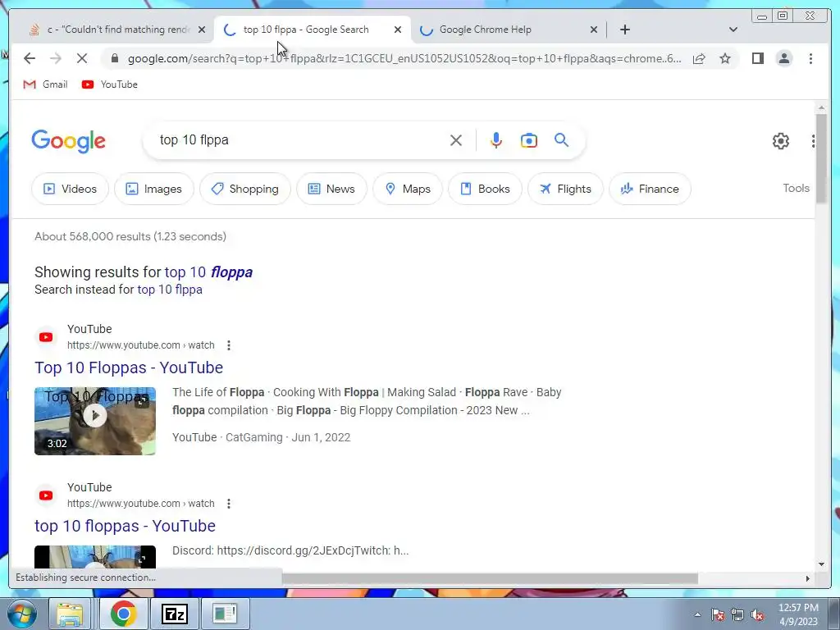Open the Gmail bookmark
Viewport: 840px width, 630px height.
click(x=46, y=84)
